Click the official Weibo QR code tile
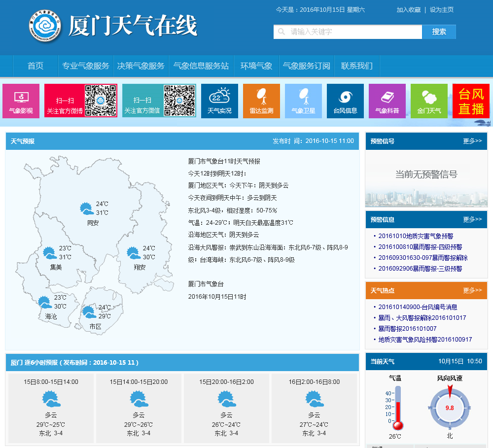Image resolution: width=493 pixels, height=448 pixels. 81,101
